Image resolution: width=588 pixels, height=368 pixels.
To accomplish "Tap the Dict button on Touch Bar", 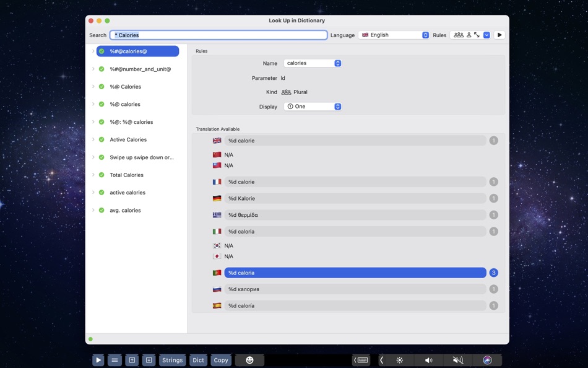I will 199,360.
